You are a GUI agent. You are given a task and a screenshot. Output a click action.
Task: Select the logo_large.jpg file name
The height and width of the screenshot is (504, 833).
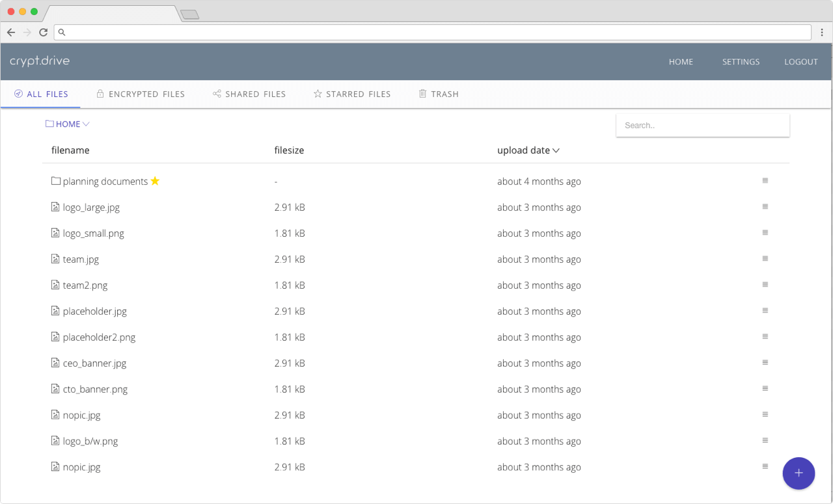tap(91, 207)
